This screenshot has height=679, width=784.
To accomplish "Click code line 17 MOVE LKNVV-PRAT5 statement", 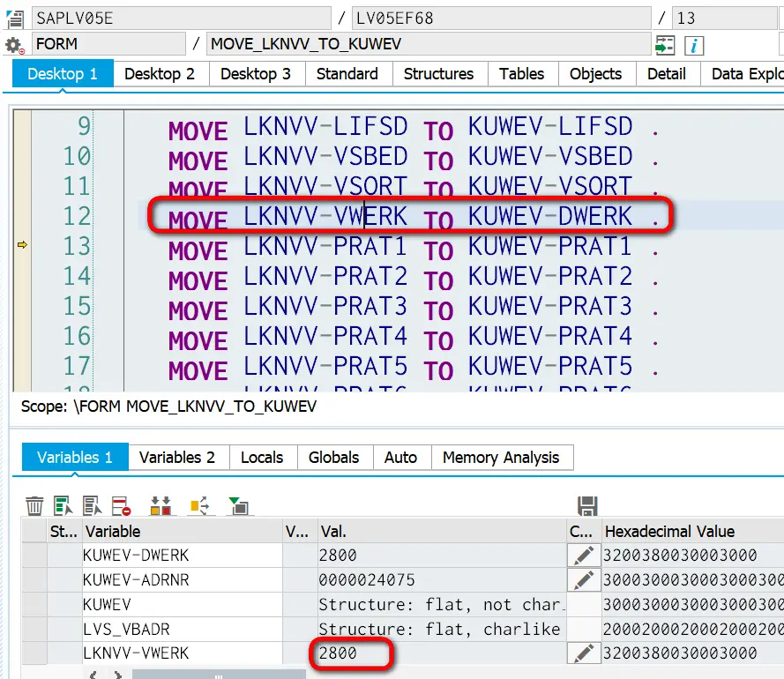I will click(x=413, y=367).
